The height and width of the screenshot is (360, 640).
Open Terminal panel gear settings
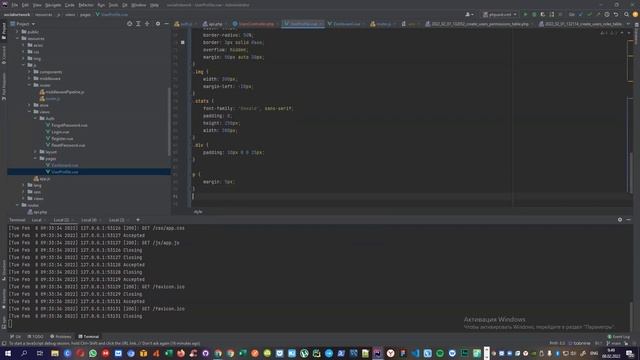620,220
